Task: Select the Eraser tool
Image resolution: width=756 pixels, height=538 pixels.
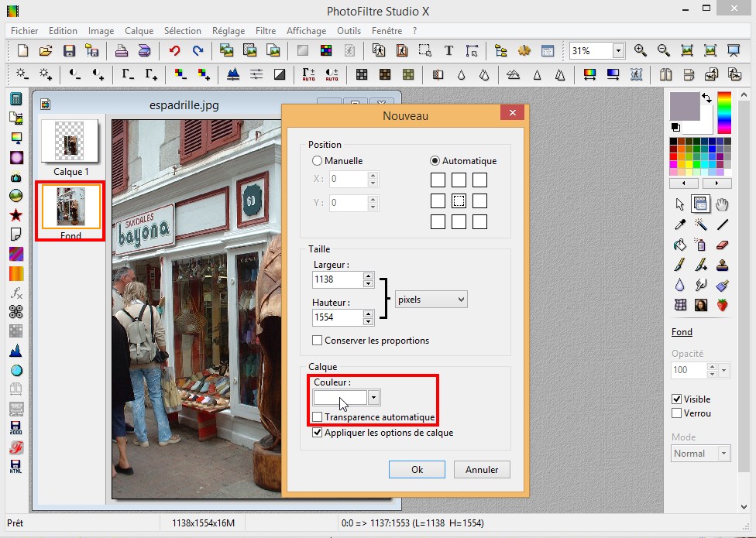Action: click(722, 245)
